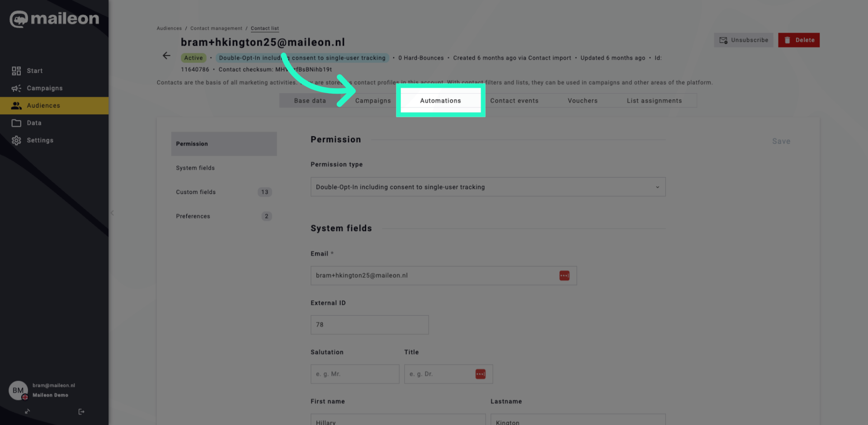Click the Audiences people icon

pyautogui.click(x=17, y=105)
